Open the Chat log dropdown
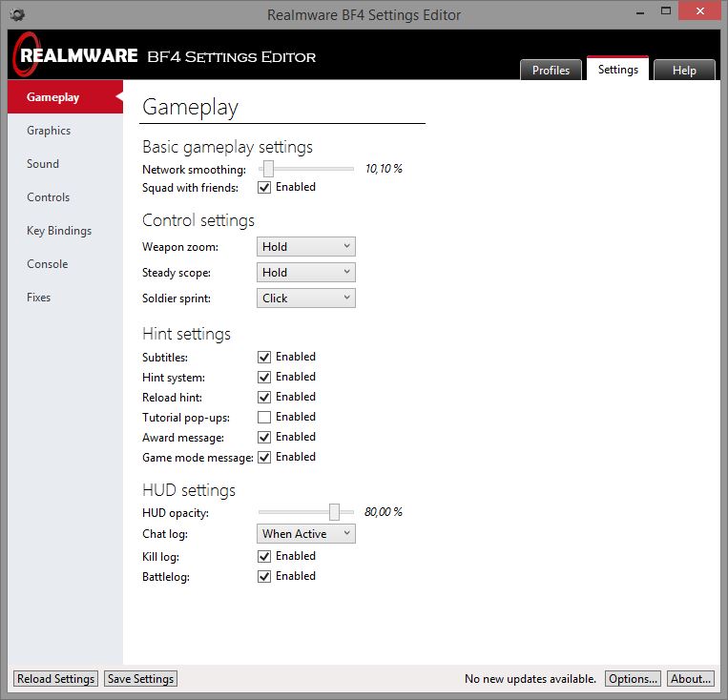The image size is (728, 700). click(306, 534)
